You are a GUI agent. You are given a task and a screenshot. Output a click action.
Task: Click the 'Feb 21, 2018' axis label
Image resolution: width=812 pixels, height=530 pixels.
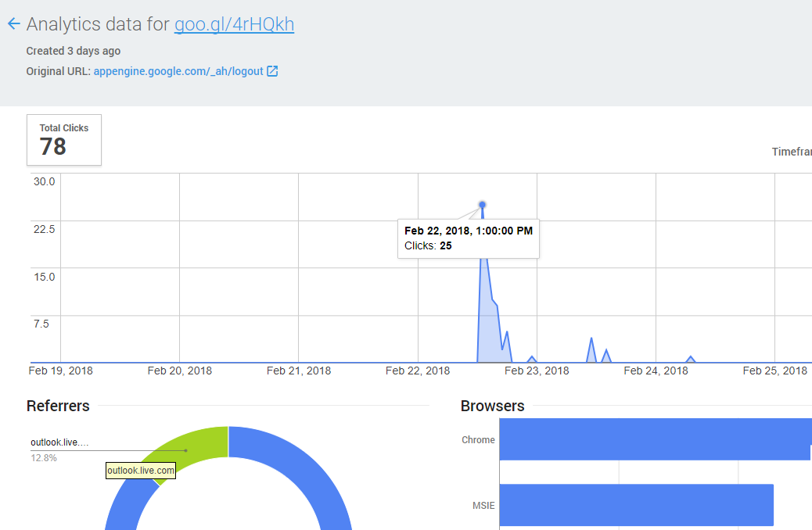click(x=299, y=371)
